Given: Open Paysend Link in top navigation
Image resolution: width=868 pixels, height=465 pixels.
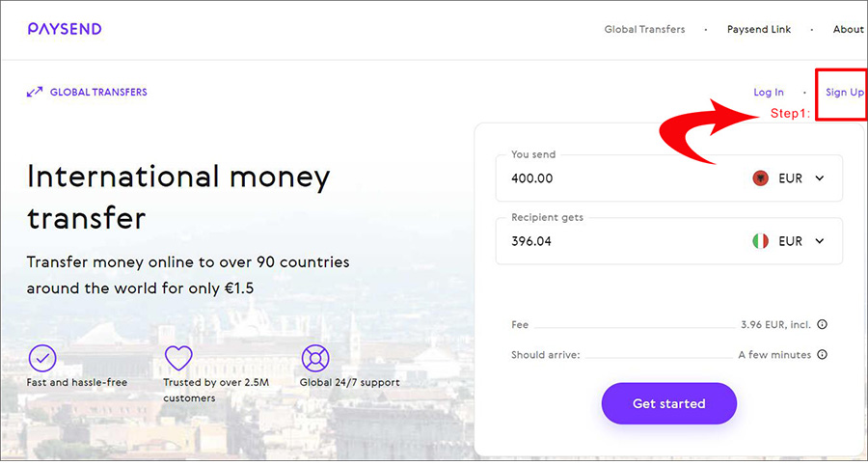Looking at the screenshot, I should point(759,29).
